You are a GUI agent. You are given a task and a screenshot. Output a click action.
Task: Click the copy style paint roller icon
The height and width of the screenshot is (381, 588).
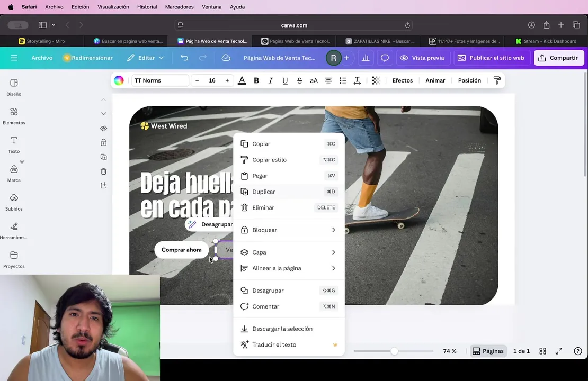pyautogui.click(x=497, y=80)
